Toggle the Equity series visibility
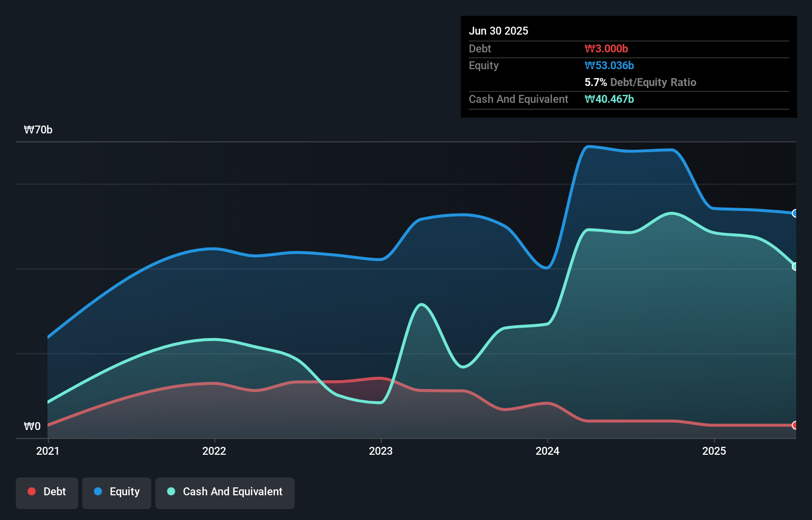Viewport: 812px width, 520px height. [x=116, y=492]
